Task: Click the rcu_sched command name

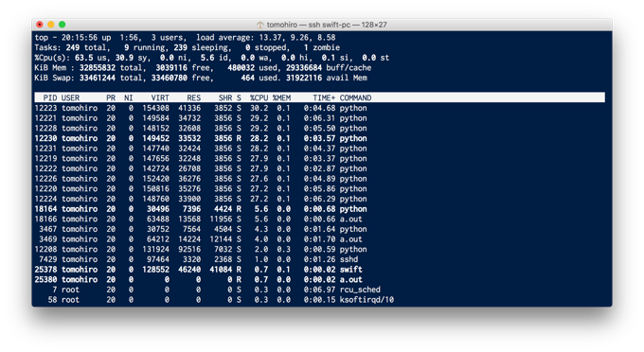Action: click(x=360, y=290)
